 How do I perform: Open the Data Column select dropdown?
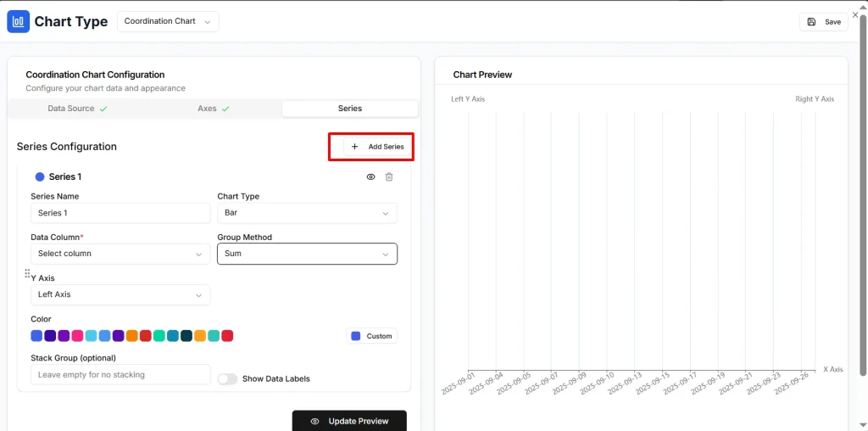(120, 254)
